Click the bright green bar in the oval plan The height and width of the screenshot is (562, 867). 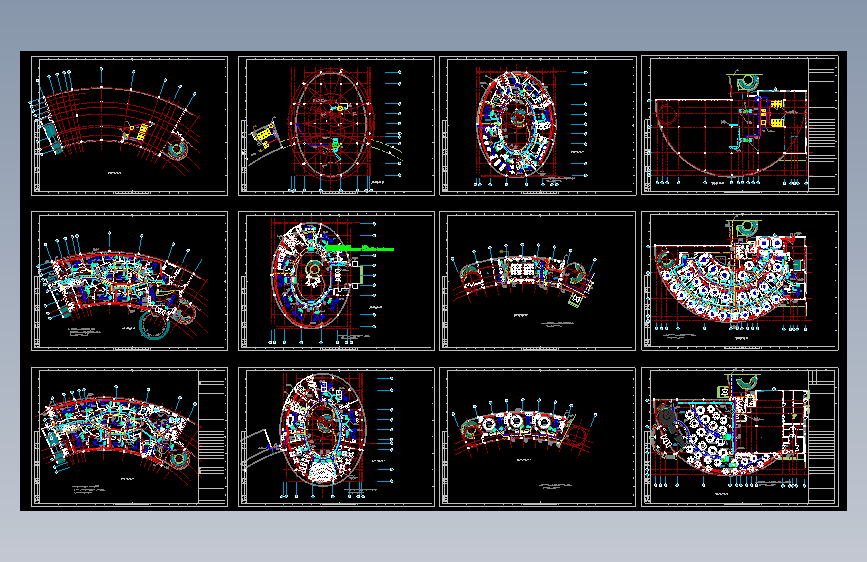coord(360,248)
